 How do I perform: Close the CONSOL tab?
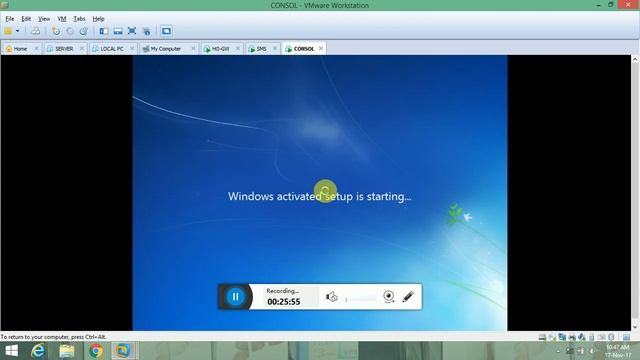click(321, 49)
